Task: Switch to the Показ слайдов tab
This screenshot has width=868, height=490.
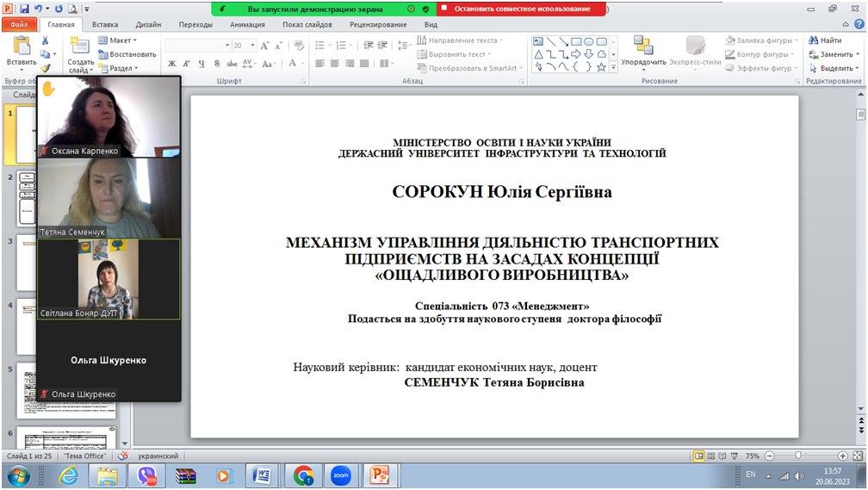Action: 307,24
